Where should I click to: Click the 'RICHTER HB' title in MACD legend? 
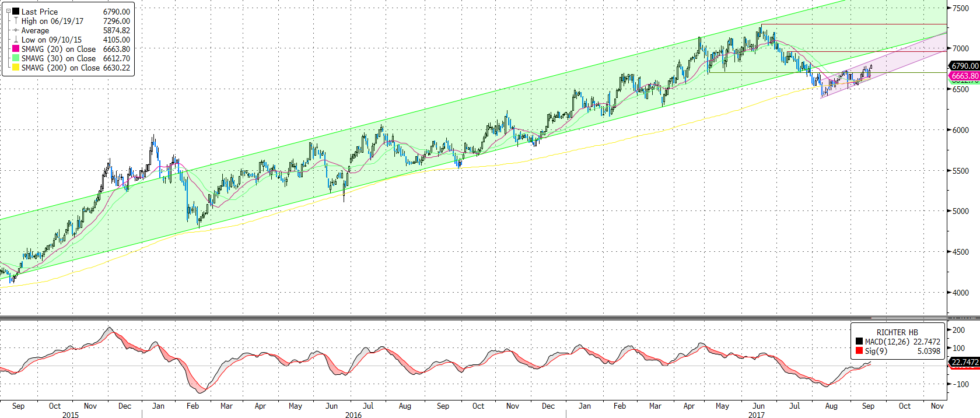[x=897, y=332]
